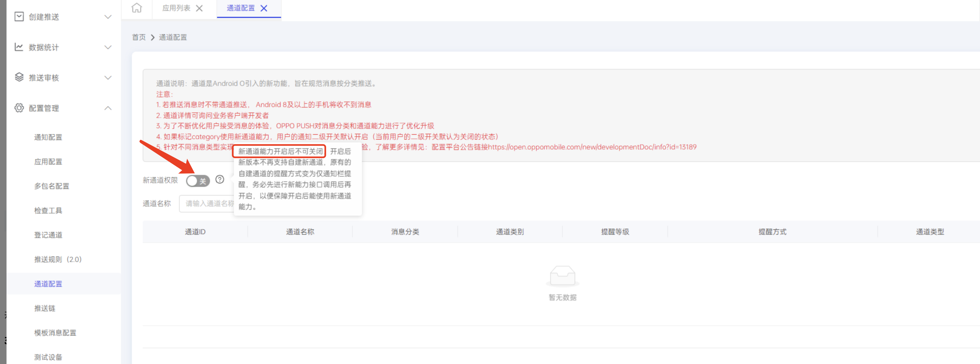This screenshot has height=364, width=980.
Task: Click the 数据统计 chart icon
Action: (x=19, y=47)
